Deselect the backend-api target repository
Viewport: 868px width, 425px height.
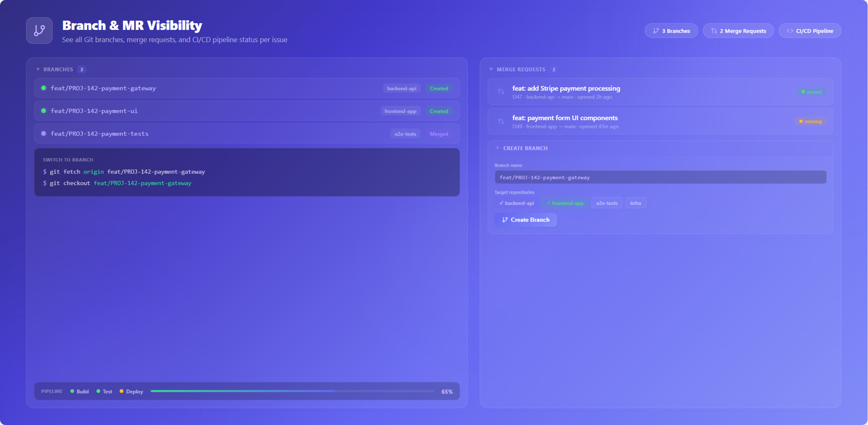516,203
